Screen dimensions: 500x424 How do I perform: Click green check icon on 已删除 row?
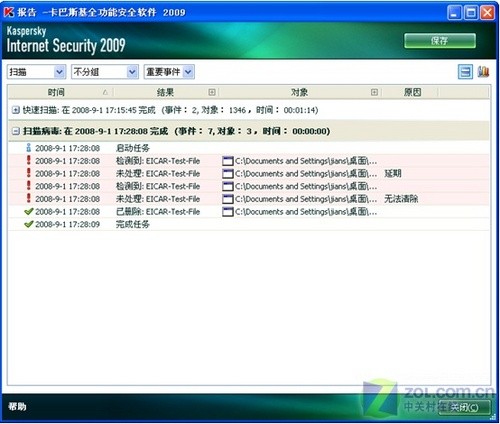pyautogui.click(x=29, y=211)
